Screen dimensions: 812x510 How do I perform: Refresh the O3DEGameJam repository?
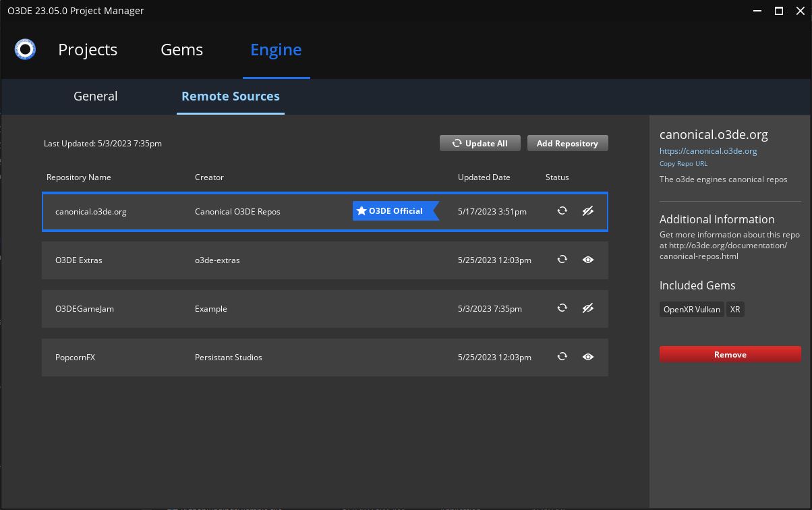coord(562,308)
